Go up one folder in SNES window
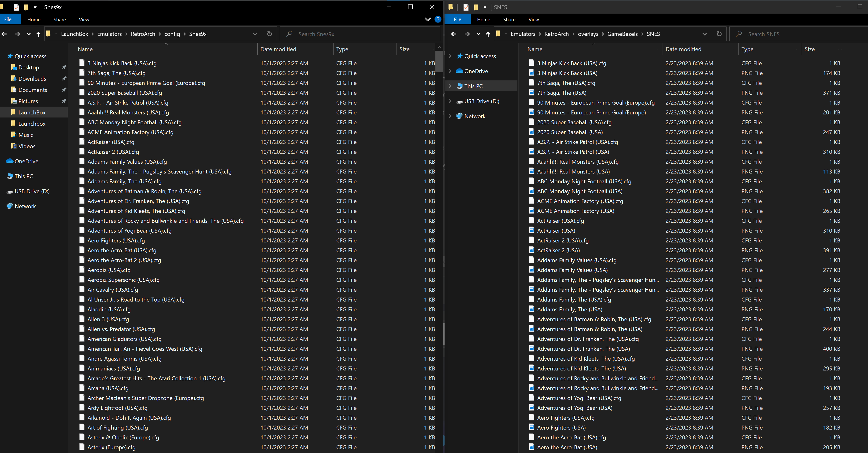Image resolution: width=868 pixels, height=453 pixels. click(488, 34)
